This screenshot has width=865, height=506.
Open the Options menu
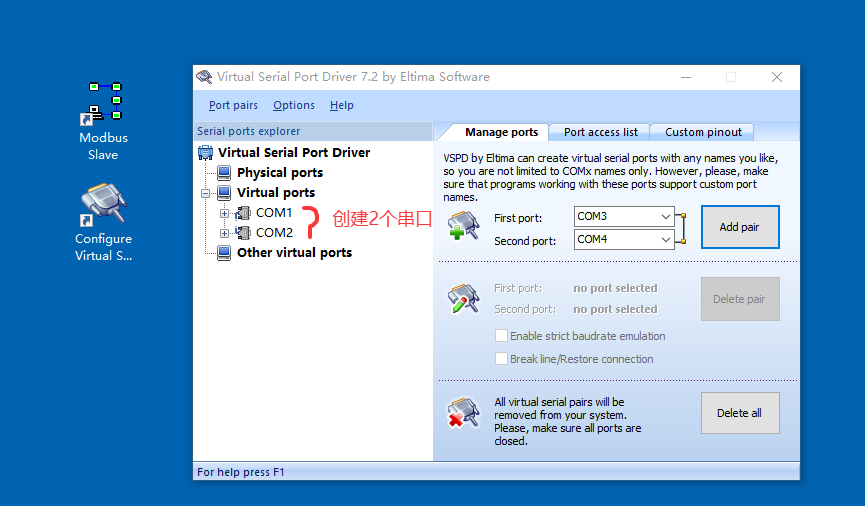293,105
